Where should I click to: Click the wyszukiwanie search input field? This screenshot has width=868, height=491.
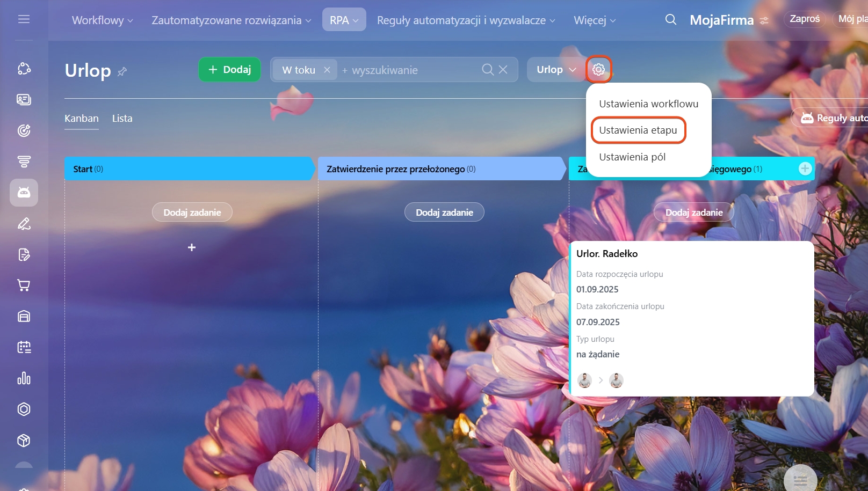point(408,70)
